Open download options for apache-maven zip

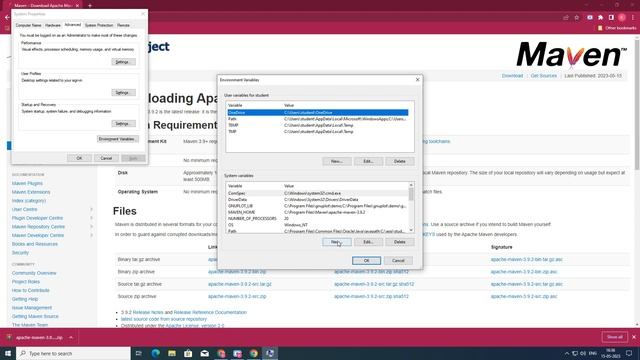71,338
